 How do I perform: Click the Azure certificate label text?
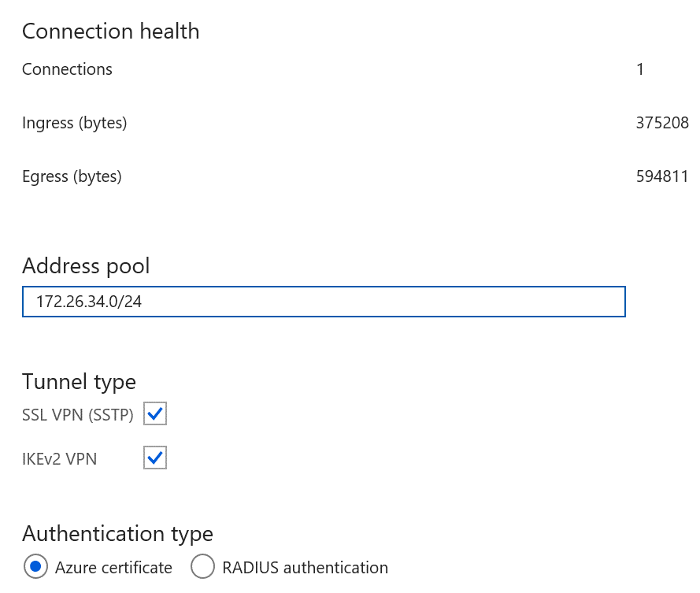click(x=113, y=567)
